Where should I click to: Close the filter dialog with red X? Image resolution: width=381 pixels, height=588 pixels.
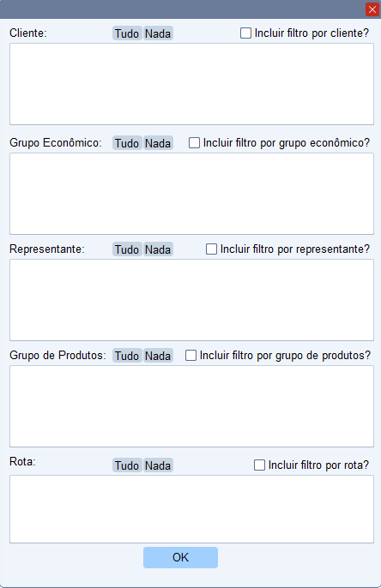pos(372,9)
